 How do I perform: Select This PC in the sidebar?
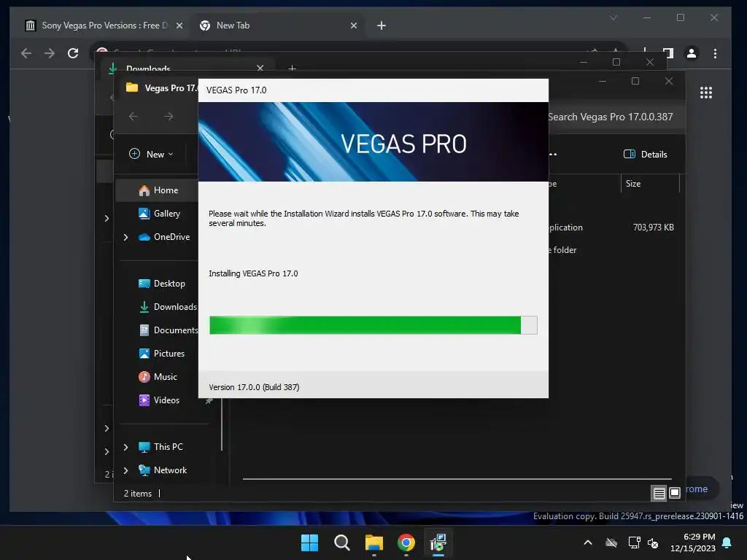coord(160,447)
